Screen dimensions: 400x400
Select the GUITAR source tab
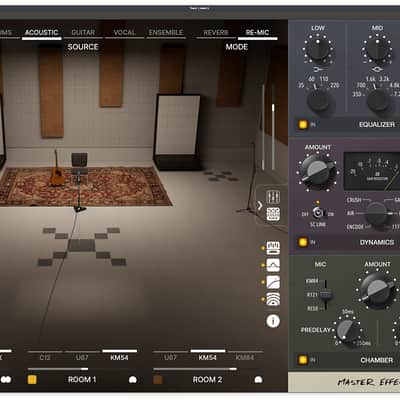(x=83, y=33)
